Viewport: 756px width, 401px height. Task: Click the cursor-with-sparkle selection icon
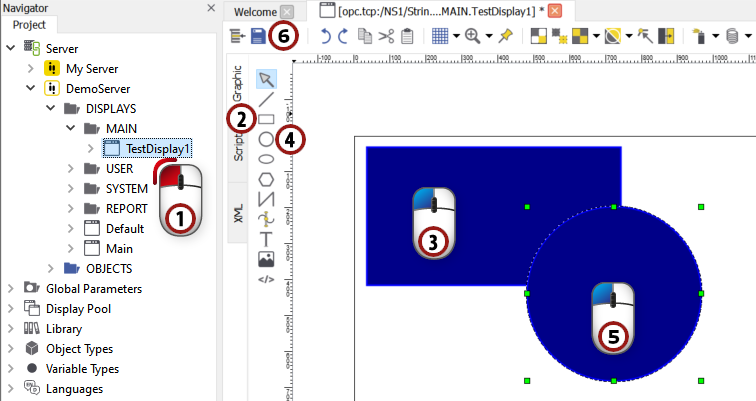(x=645, y=36)
